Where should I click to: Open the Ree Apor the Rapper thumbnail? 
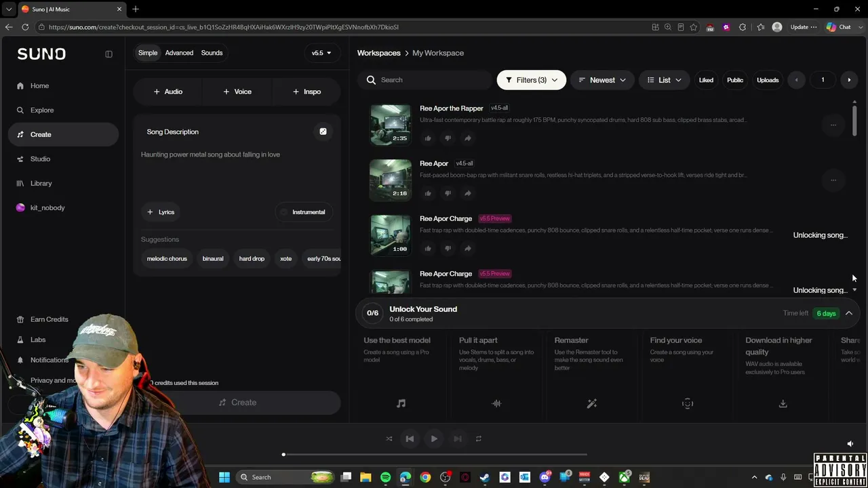pos(390,125)
